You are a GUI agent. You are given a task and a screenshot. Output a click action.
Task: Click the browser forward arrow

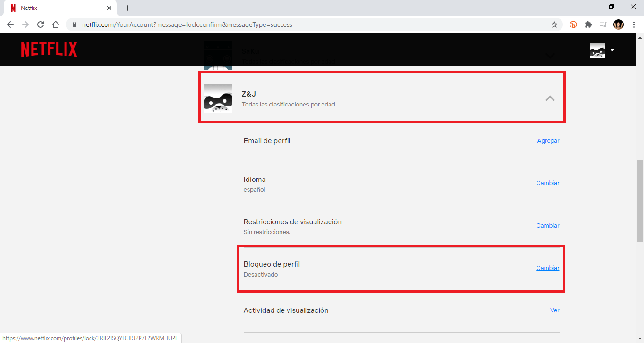pos(25,24)
